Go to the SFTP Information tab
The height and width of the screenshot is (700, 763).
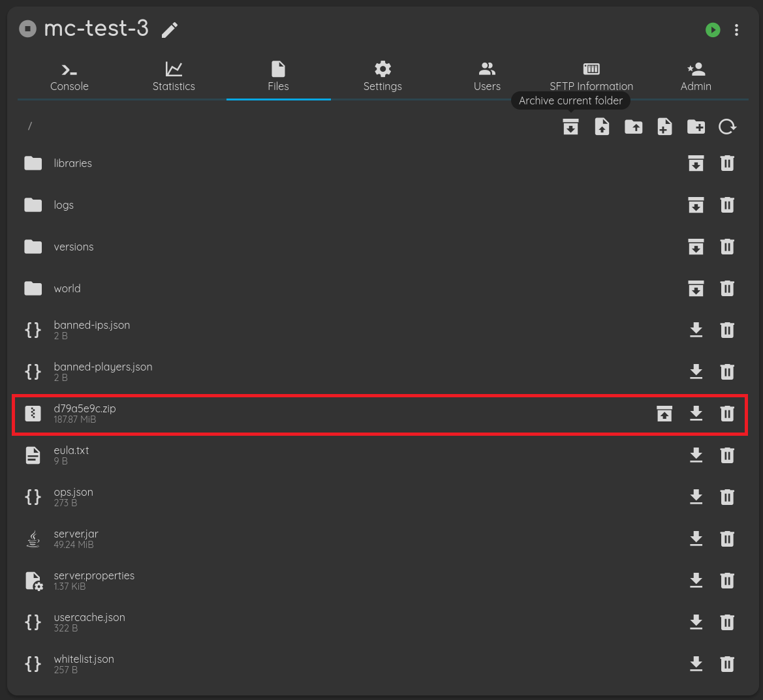click(591, 77)
